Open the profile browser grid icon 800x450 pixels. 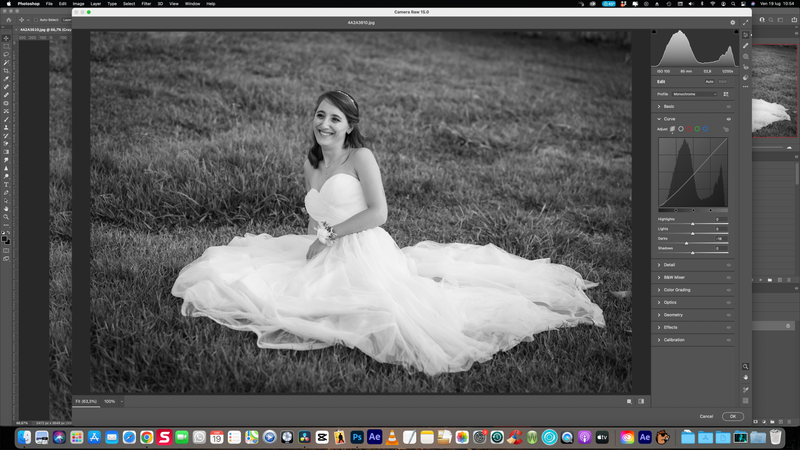726,94
